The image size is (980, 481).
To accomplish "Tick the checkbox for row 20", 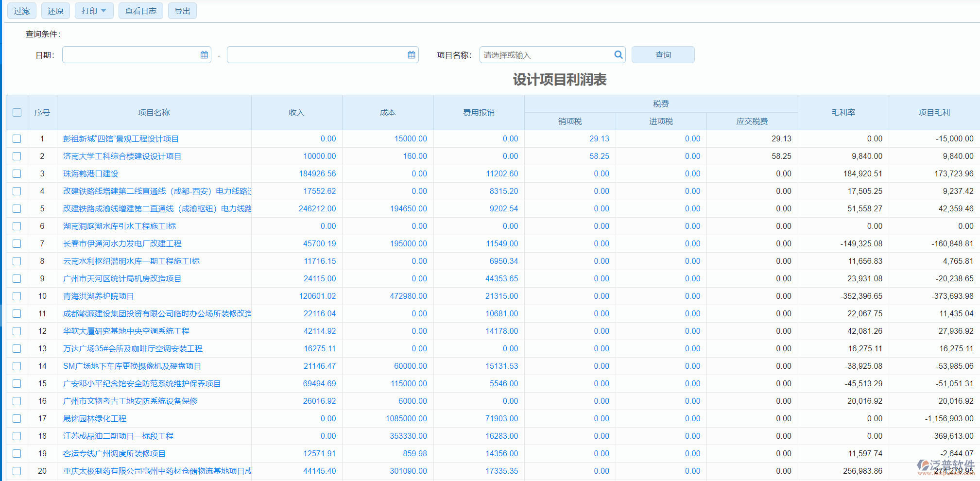I will [x=17, y=471].
